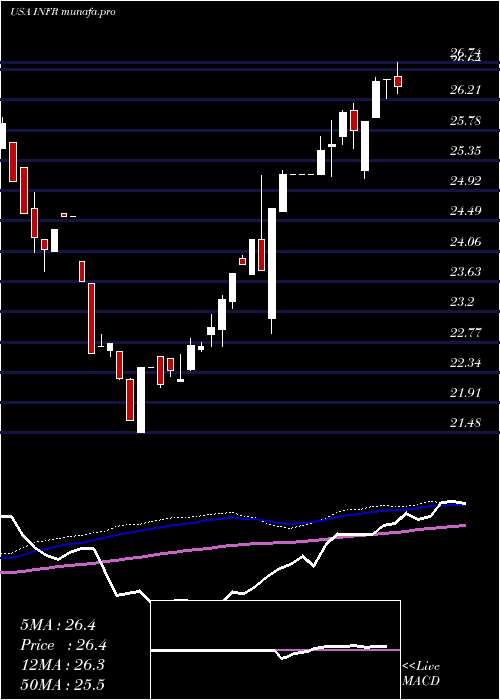Select the 24.06 price axis label
This screenshot has width=500, height=700.
[x=465, y=242]
